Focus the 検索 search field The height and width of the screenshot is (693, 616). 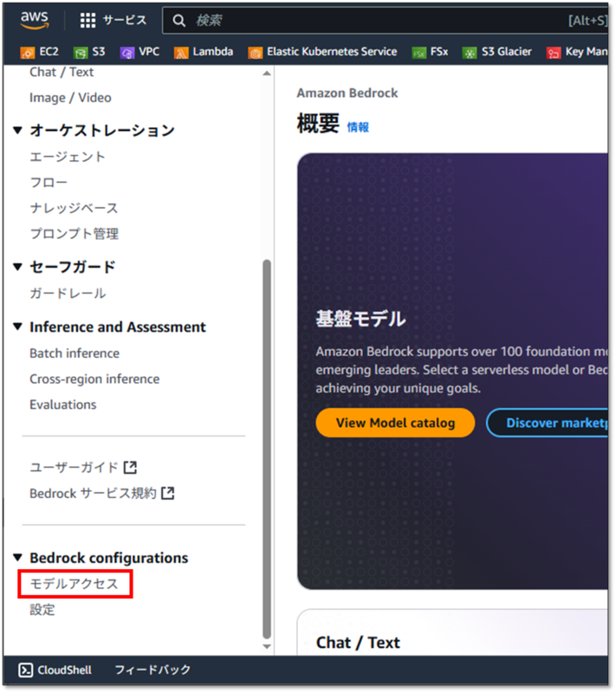(x=385, y=20)
